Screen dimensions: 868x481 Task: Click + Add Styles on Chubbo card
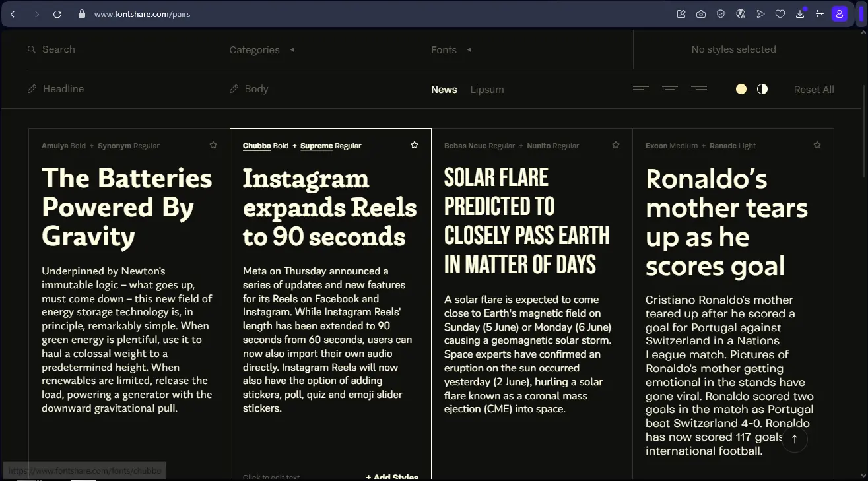click(x=392, y=477)
